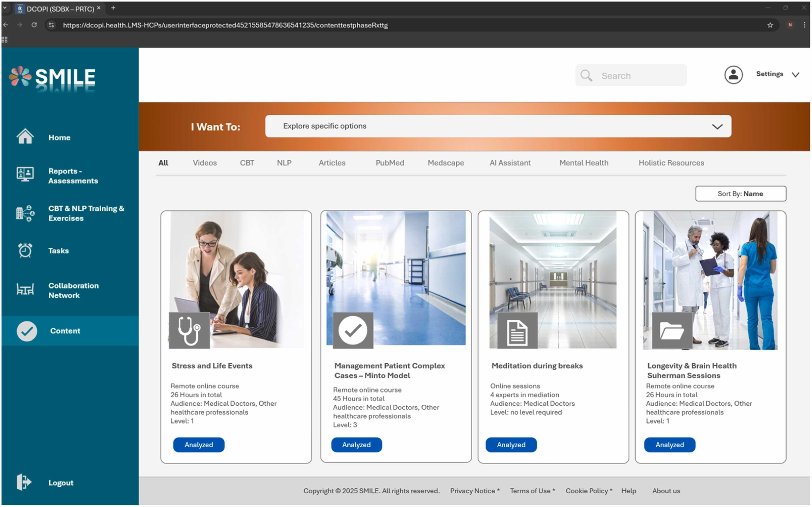The image size is (812, 507).
Task: Open the Sort By: Name dropdown
Action: [x=741, y=193]
